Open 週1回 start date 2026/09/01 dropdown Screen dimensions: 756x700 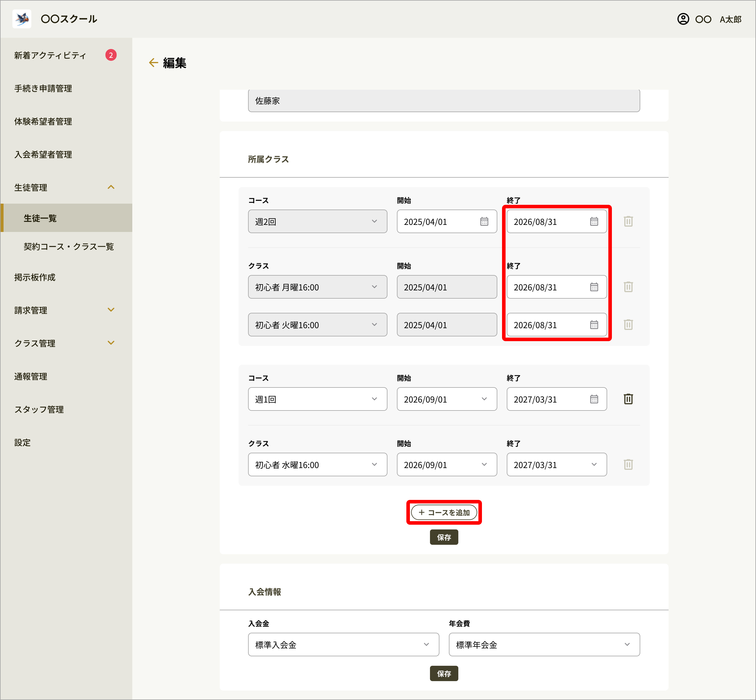point(447,399)
